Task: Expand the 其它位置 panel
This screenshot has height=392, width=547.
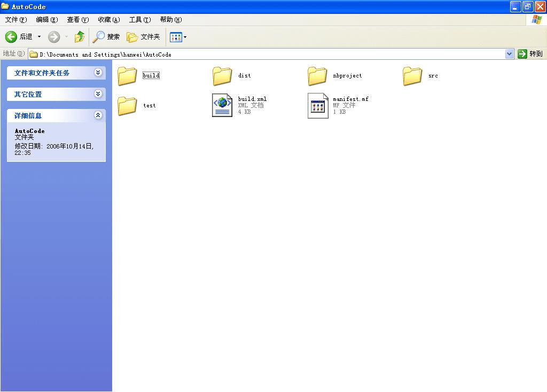Action: (x=98, y=94)
